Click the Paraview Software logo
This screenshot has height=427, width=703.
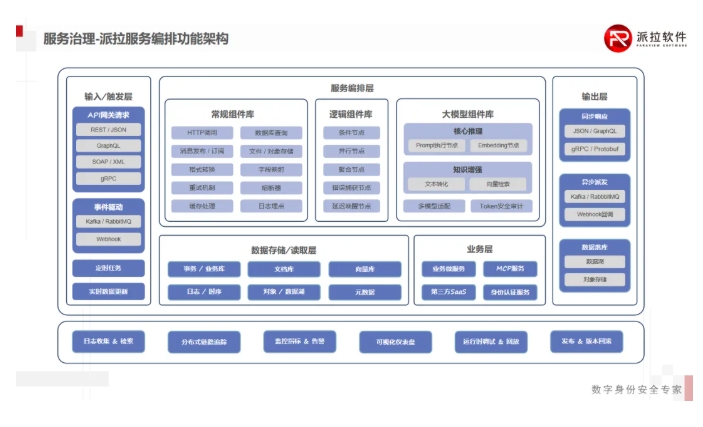tap(646, 38)
